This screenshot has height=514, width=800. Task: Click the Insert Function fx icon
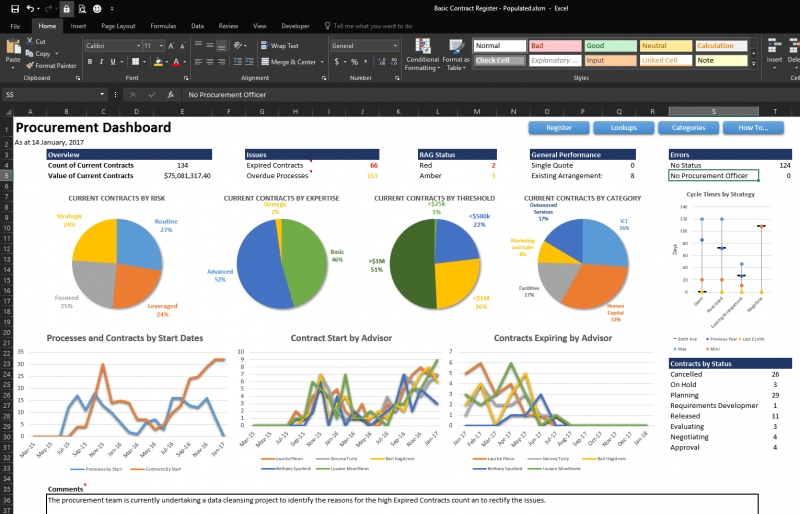171,94
